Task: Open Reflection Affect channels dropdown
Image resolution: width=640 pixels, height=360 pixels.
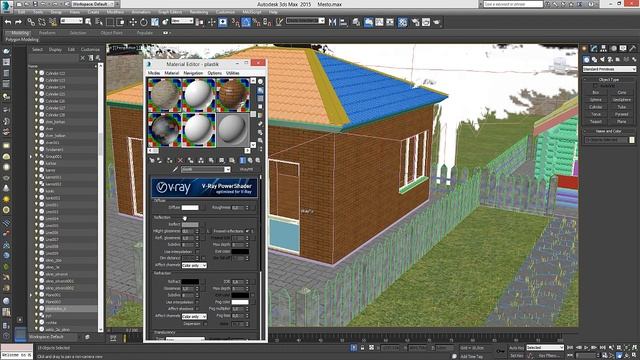Action: (x=194, y=265)
